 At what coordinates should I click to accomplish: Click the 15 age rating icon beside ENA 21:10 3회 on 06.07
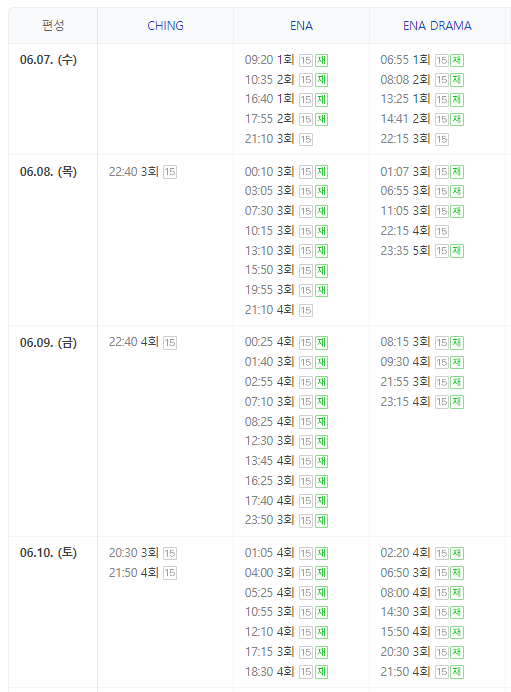(x=306, y=139)
